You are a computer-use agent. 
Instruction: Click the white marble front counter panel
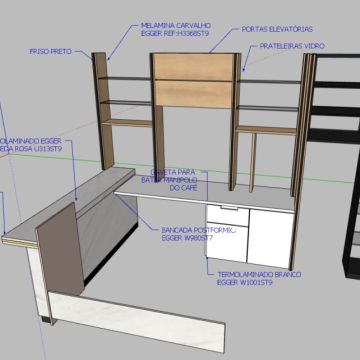(x=137, y=321)
